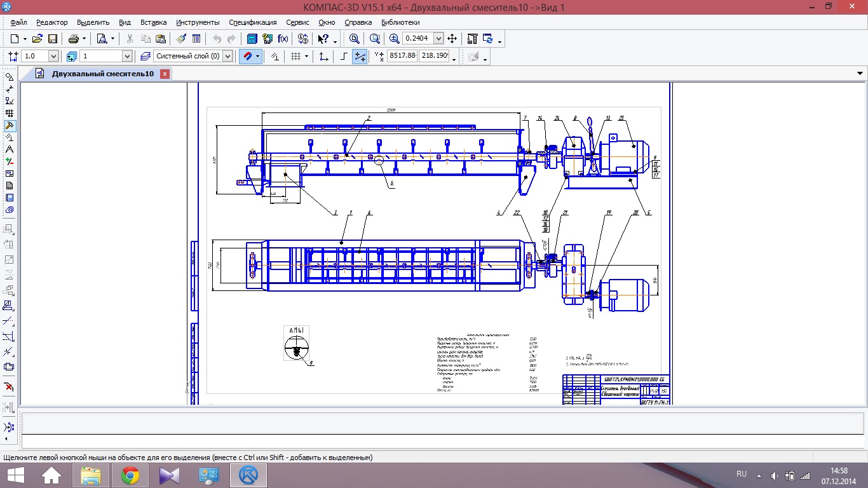Open the Спецификация menu

(x=253, y=22)
